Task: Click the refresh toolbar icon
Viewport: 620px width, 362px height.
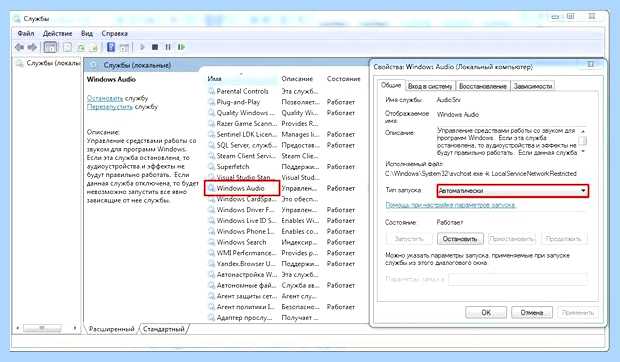Action: (81, 48)
